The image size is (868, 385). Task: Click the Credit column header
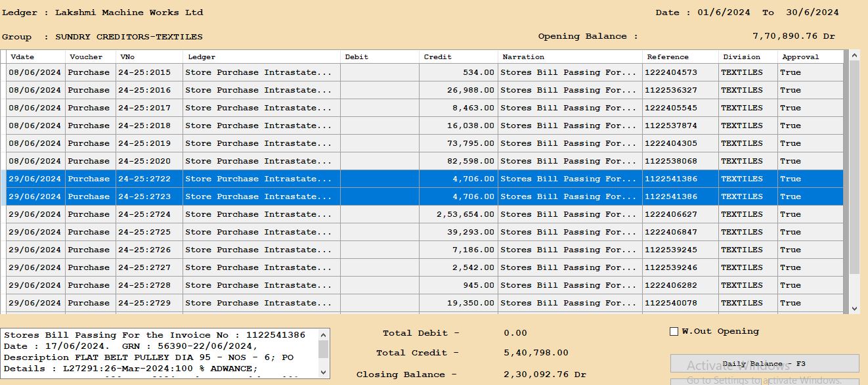[x=438, y=57]
